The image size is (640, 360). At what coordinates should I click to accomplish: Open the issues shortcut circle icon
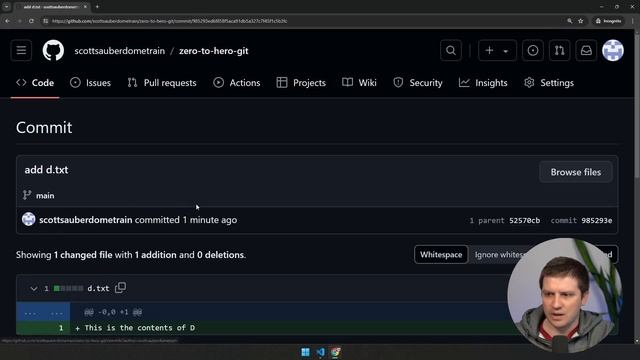coord(533,51)
